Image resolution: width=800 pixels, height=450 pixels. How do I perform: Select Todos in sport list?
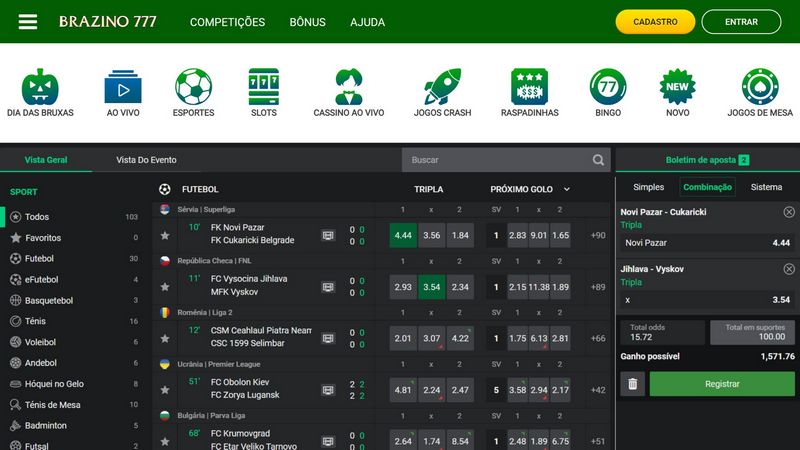coord(74,217)
